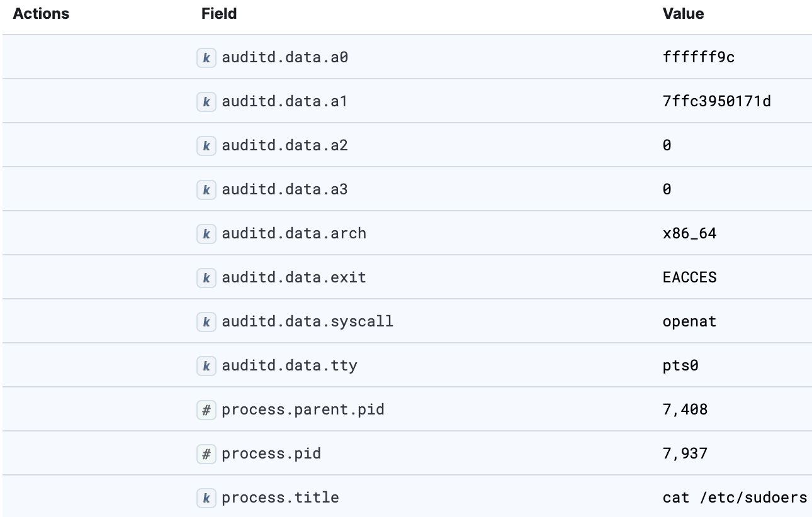Screen dimensions: 812x517
Task: Select the value x86_64
Action: [690, 233]
